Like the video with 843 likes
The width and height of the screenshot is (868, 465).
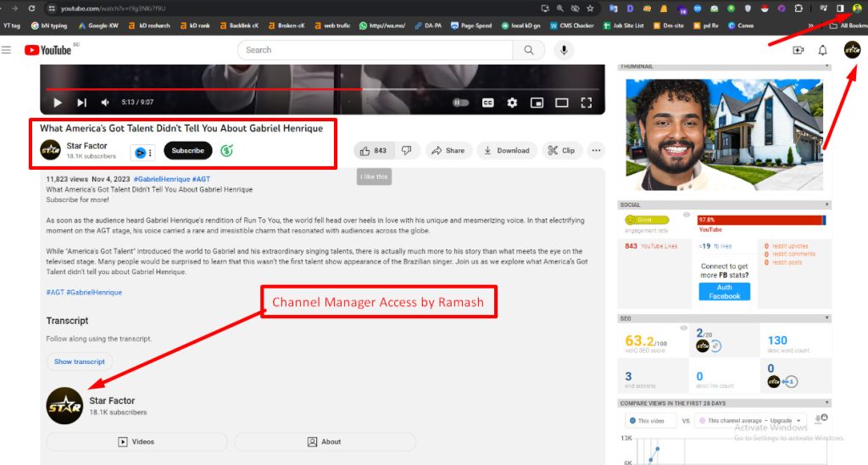coord(374,150)
